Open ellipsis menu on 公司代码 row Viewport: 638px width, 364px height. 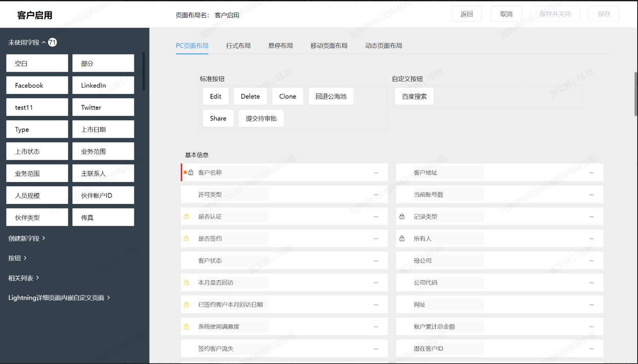point(591,283)
